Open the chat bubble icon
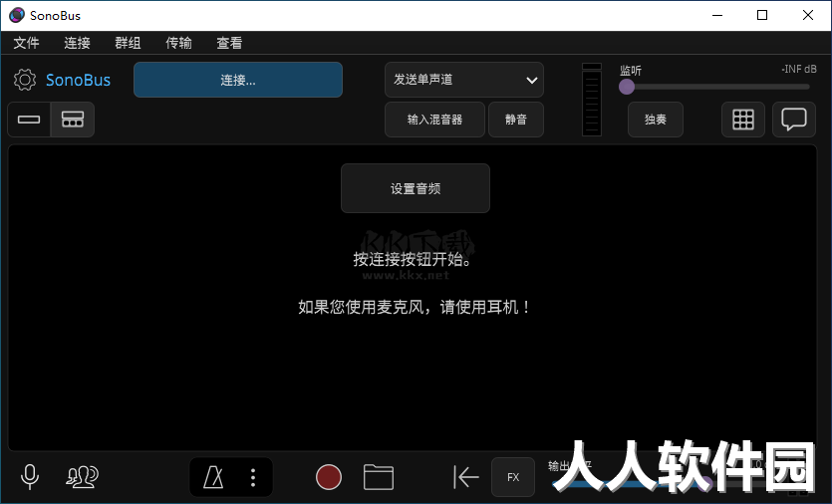This screenshot has width=832, height=504. 794,120
